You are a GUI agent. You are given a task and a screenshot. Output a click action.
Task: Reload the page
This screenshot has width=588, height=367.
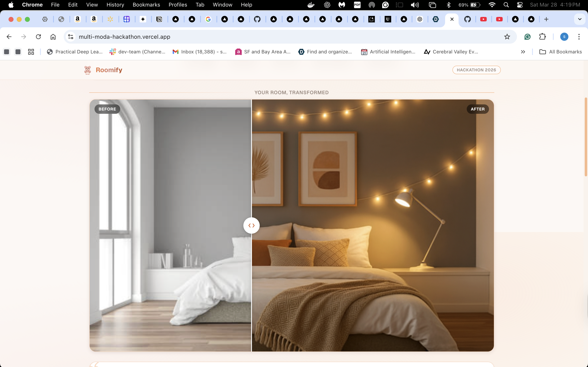(x=38, y=37)
